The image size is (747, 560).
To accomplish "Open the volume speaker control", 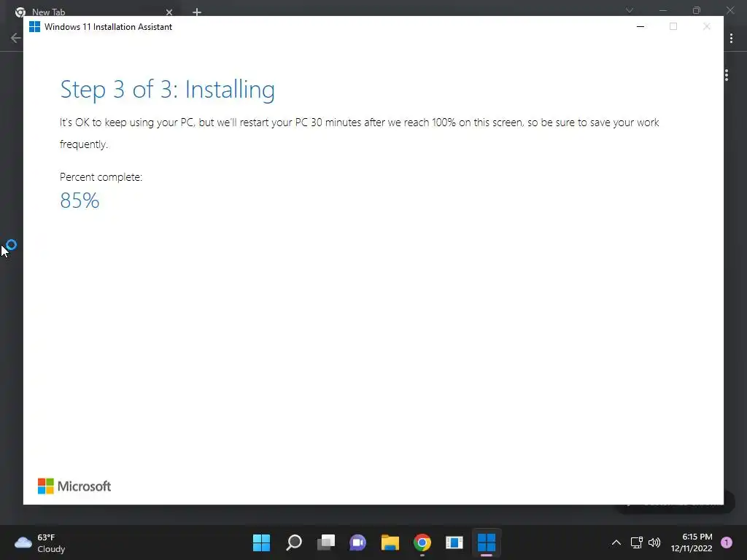I will coord(654,542).
